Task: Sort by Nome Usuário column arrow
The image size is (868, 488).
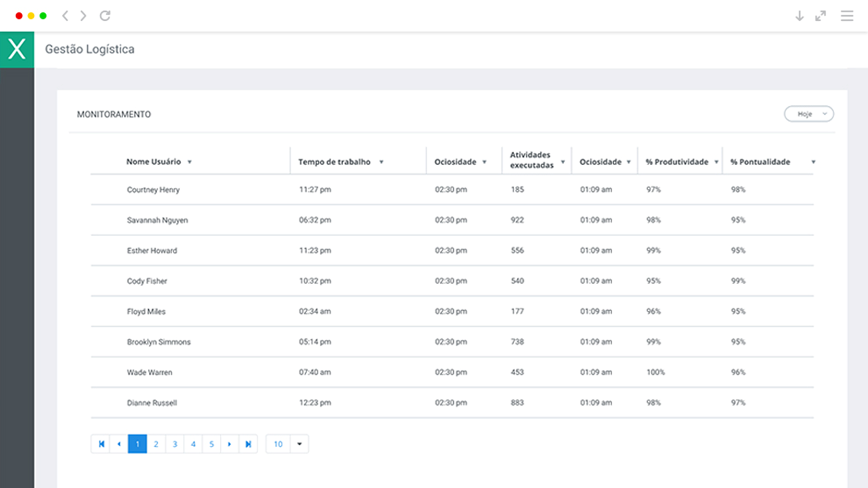Action: 190,162
